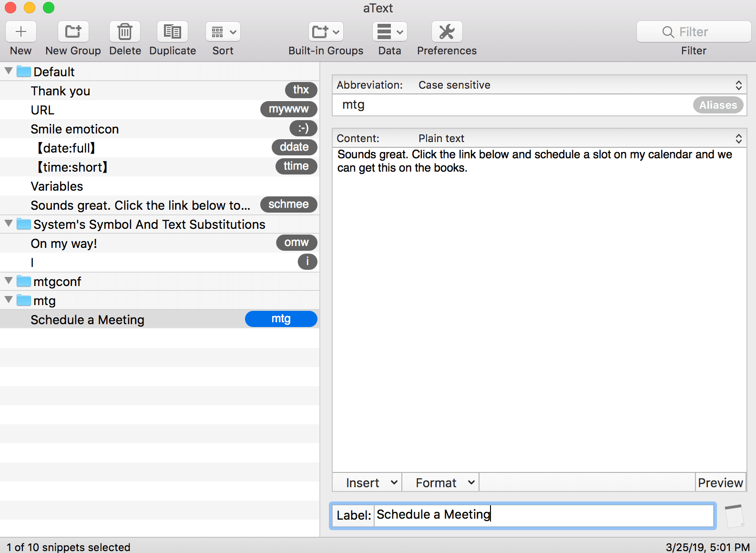Click the schmee abbreviation badge
Viewport: 756px width, 553px height.
click(x=289, y=204)
